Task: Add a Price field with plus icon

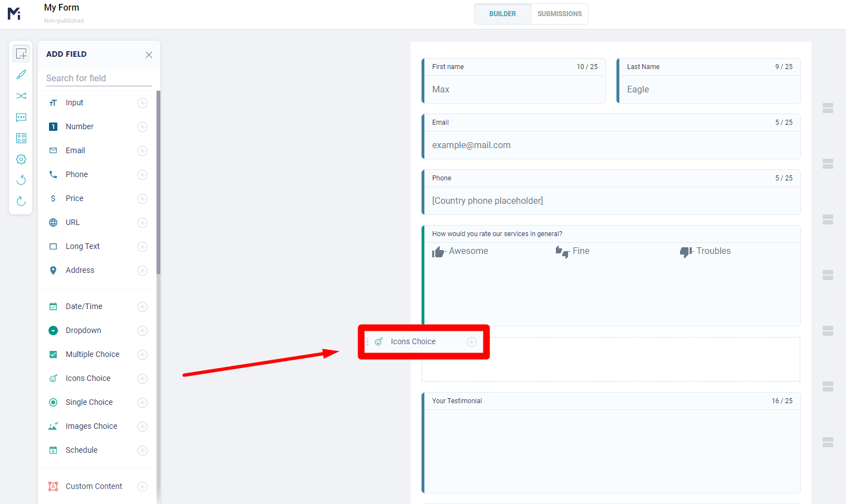Action: point(143,199)
